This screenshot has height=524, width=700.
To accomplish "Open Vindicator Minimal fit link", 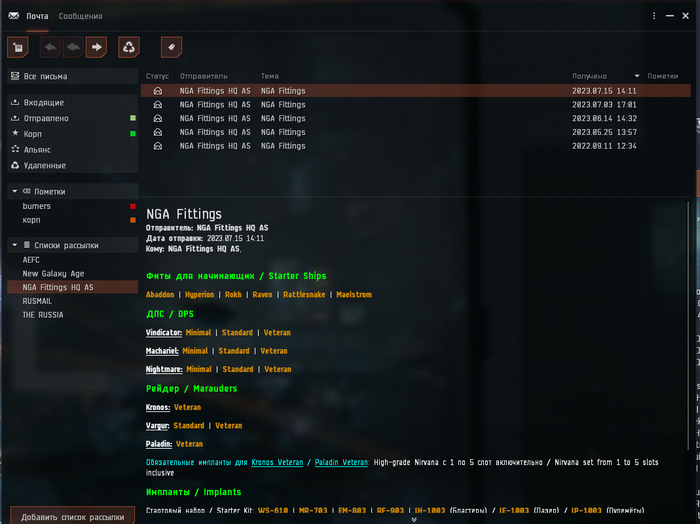I will pyautogui.click(x=198, y=333).
